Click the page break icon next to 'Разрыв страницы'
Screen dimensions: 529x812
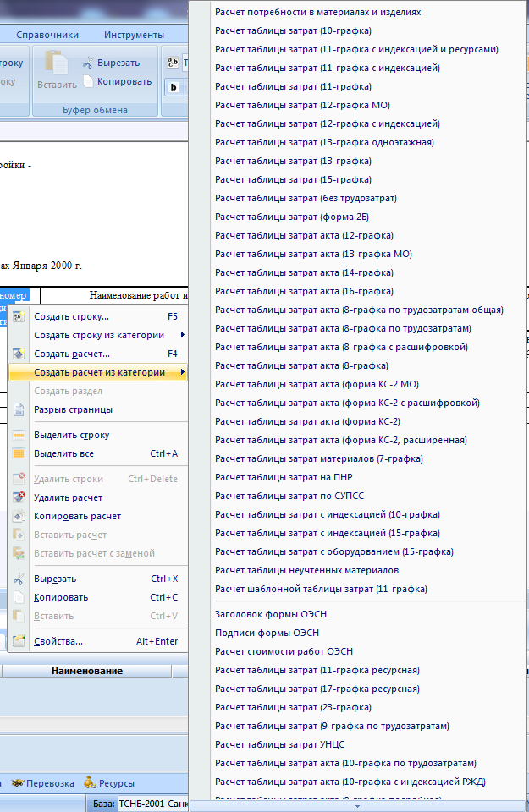coord(19,409)
